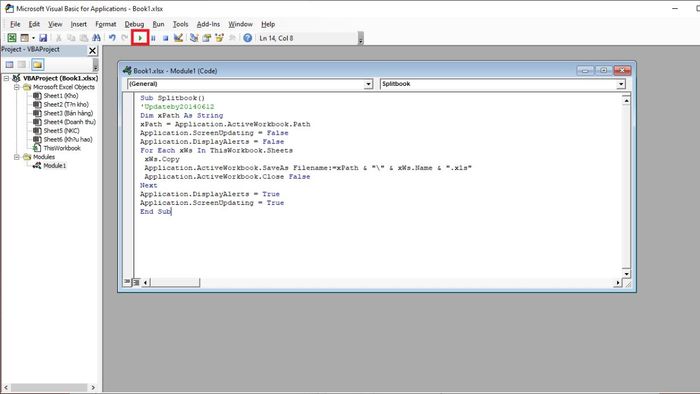700x394 pixels.
Task: Open the Insert menu
Action: [x=79, y=24]
